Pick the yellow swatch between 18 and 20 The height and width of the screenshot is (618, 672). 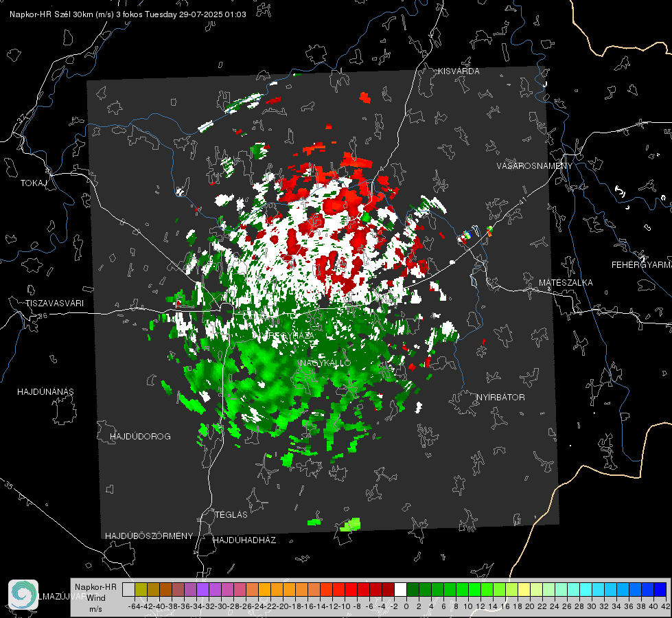(x=524, y=589)
